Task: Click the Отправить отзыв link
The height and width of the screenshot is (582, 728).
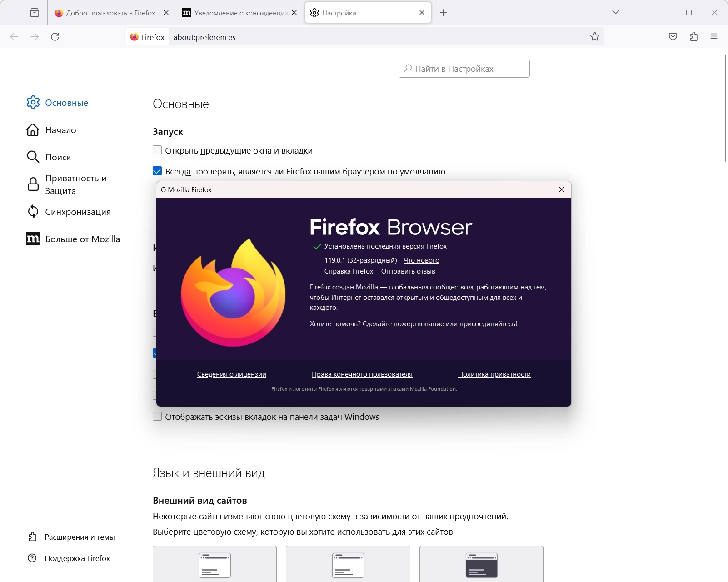Action: (x=408, y=271)
